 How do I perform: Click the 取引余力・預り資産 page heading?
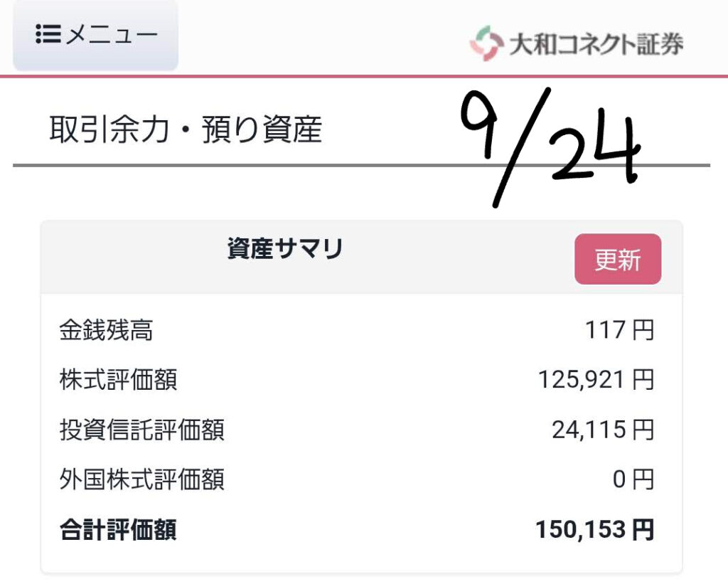[186, 129]
